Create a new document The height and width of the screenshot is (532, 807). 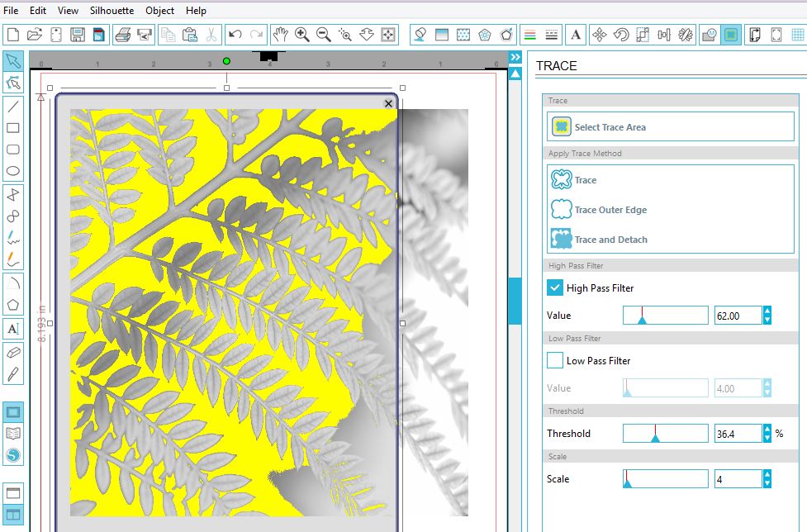(13, 35)
